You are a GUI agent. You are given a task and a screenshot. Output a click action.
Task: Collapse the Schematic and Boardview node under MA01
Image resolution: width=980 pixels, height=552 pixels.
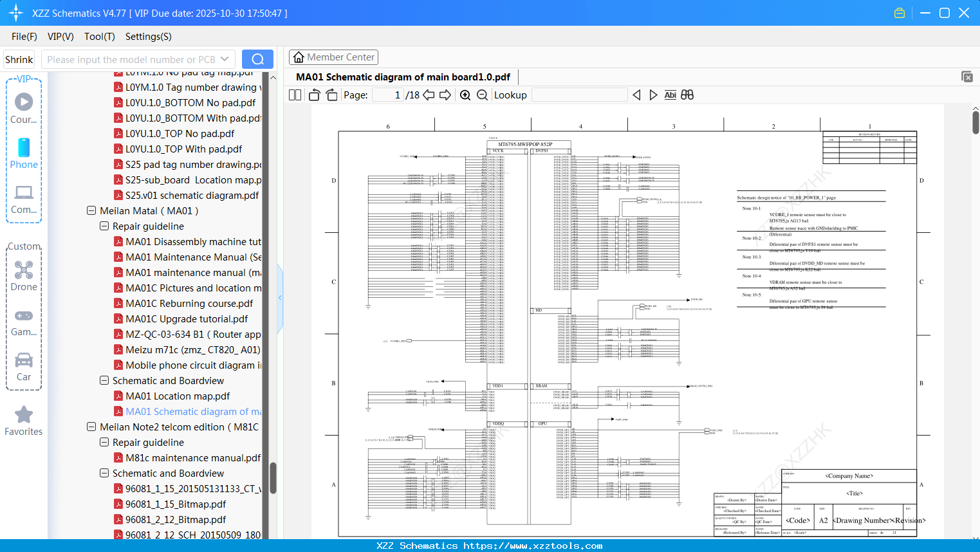click(x=104, y=381)
